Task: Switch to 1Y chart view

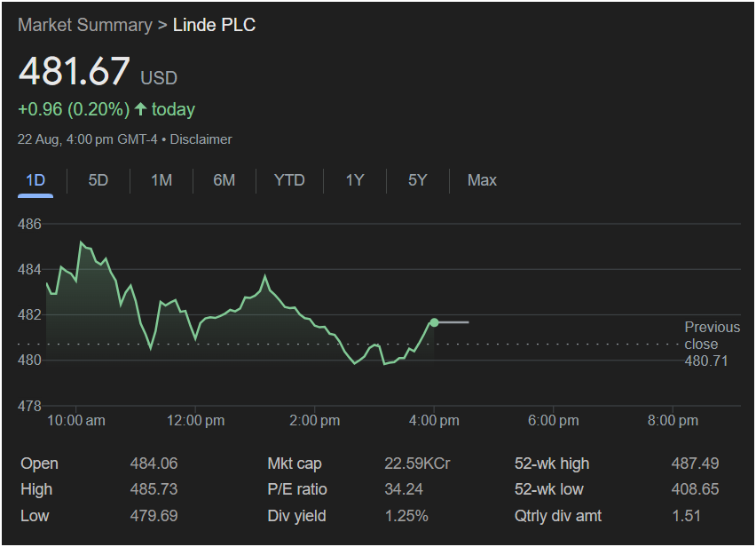Action: click(355, 180)
